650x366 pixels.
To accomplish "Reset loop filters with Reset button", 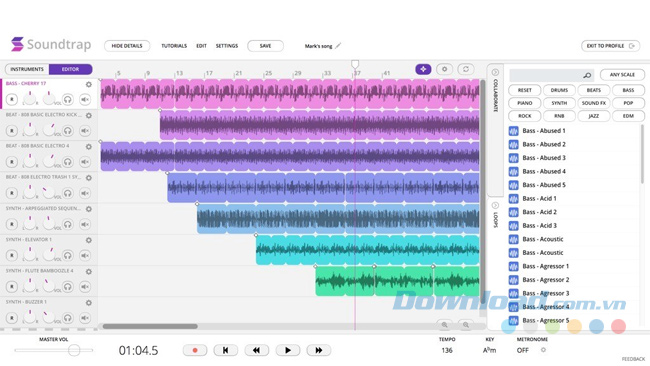I will pyautogui.click(x=524, y=90).
